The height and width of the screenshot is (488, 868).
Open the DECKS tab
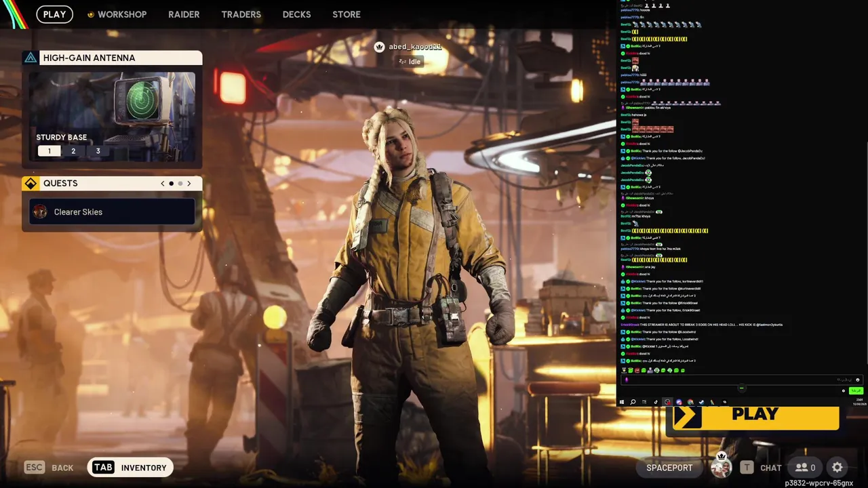296,14
